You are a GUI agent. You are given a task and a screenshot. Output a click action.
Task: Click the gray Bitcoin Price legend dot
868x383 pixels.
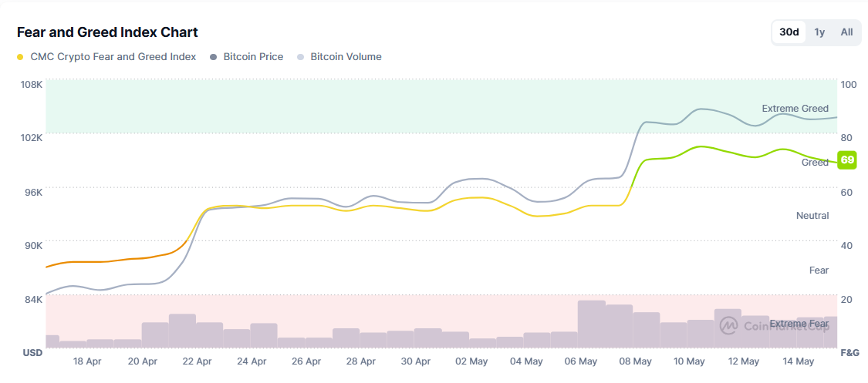[213, 57]
